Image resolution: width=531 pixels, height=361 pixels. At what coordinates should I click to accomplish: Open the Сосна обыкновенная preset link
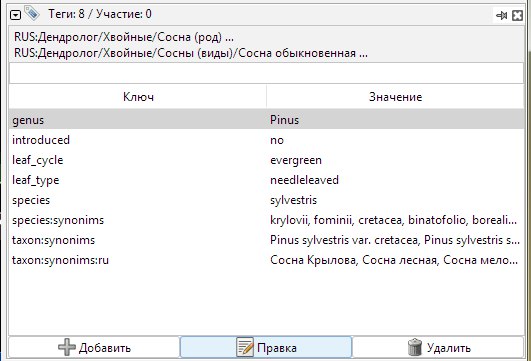(x=191, y=53)
